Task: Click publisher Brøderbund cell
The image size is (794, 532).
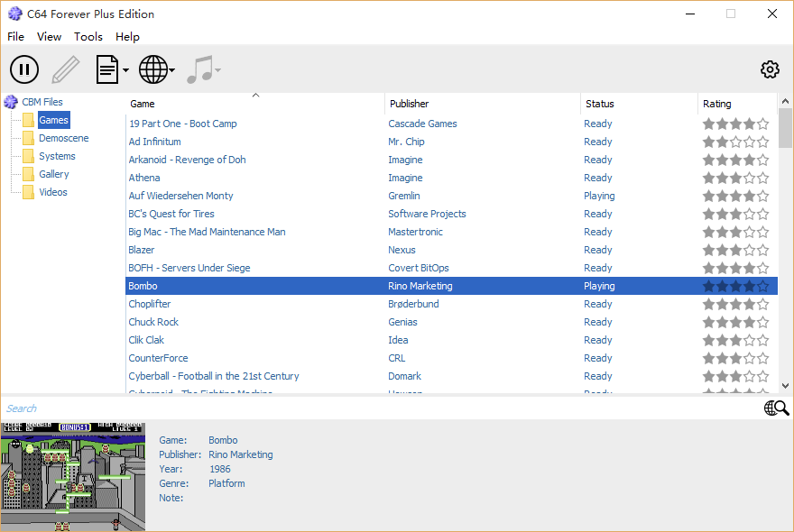Action: pyautogui.click(x=413, y=304)
